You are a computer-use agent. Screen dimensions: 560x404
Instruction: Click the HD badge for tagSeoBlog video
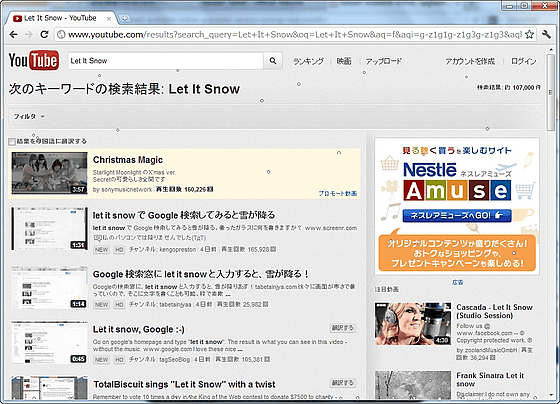[119, 359]
